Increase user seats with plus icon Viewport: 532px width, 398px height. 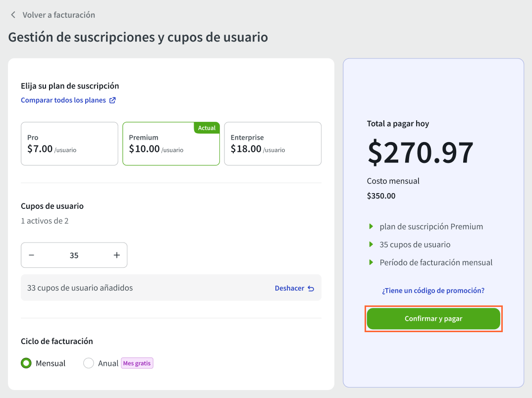tap(117, 255)
